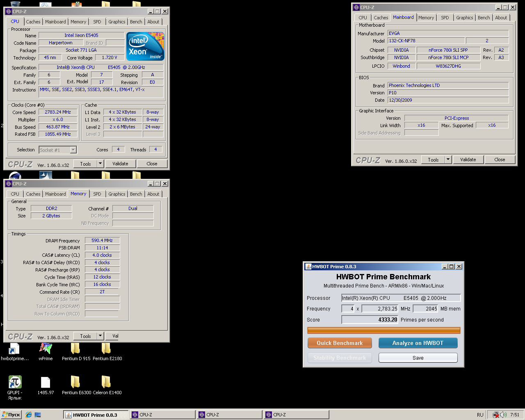Click the 132-CK-NF78 model value
The width and height of the screenshot is (525, 420).
(426, 41)
